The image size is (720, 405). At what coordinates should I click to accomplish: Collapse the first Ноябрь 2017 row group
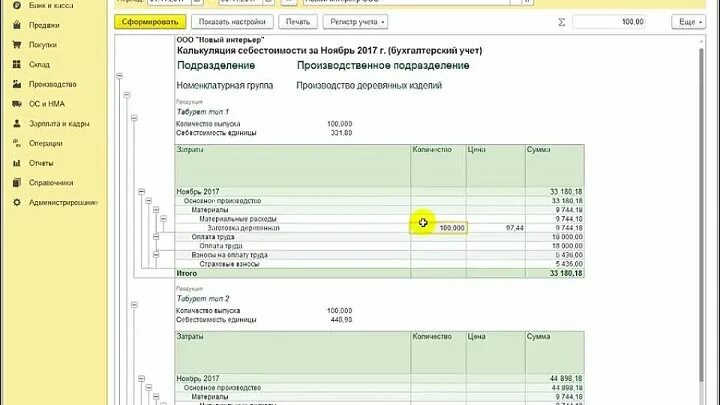[x=141, y=191]
